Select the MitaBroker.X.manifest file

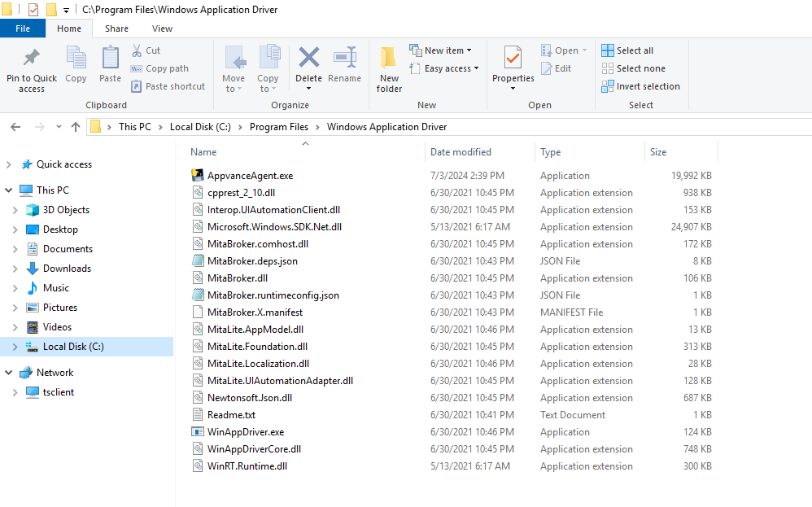tap(255, 313)
